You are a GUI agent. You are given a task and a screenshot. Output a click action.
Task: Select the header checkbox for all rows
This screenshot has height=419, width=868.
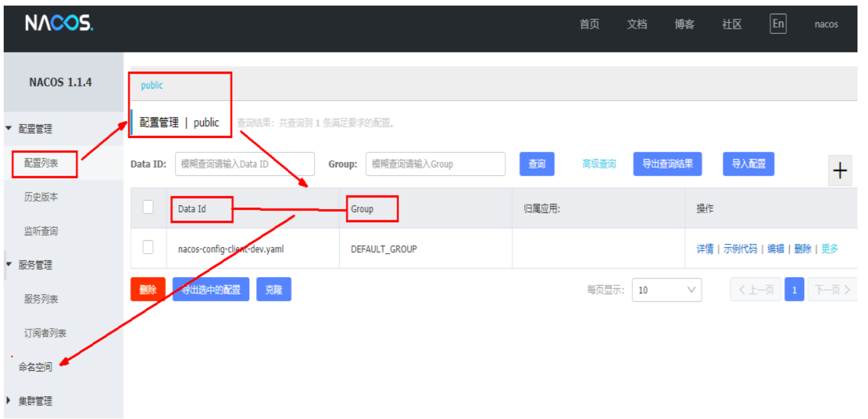148,207
